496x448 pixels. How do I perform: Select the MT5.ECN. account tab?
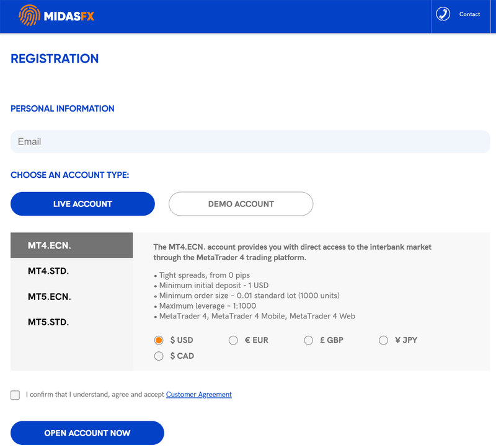(72, 297)
